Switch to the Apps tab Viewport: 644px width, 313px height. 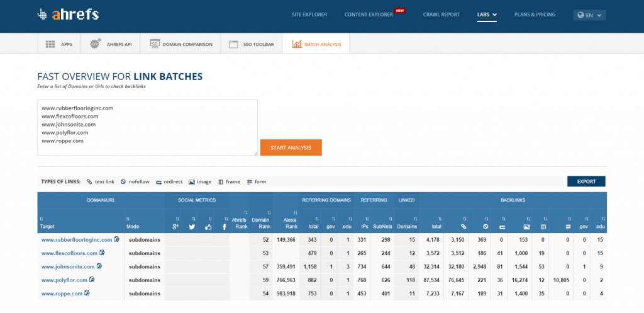pos(58,44)
